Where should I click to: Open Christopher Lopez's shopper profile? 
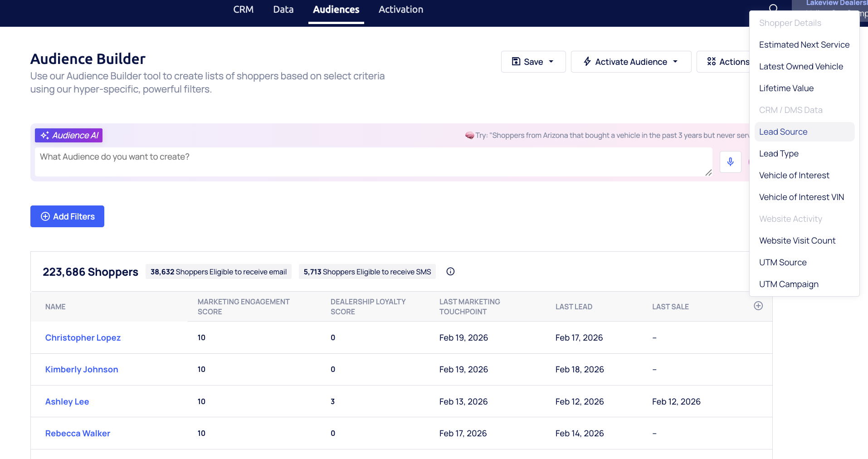[x=83, y=337]
